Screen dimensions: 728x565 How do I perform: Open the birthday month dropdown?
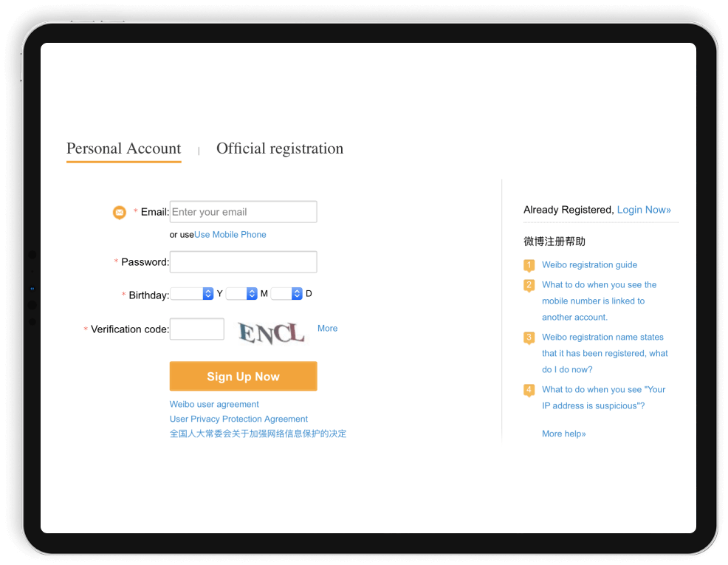coord(241,293)
